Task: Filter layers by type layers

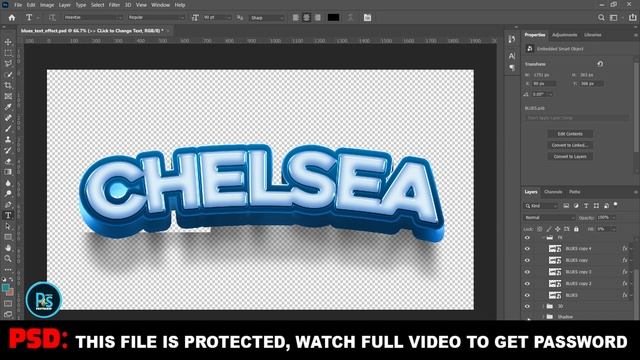Action: point(586,206)
